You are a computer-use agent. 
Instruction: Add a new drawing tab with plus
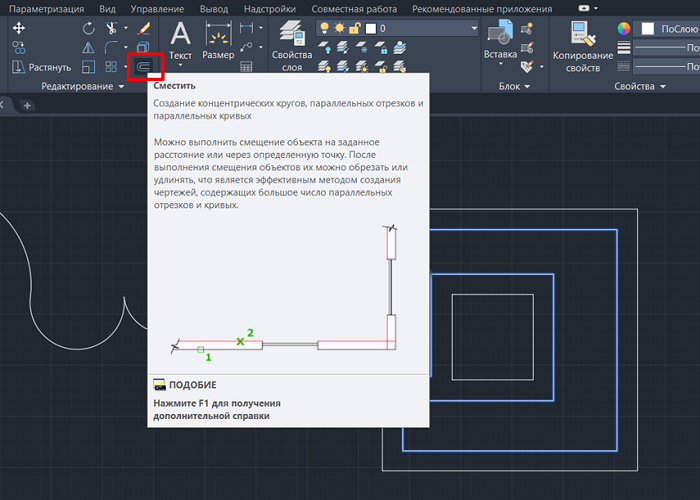coord(27,106)
